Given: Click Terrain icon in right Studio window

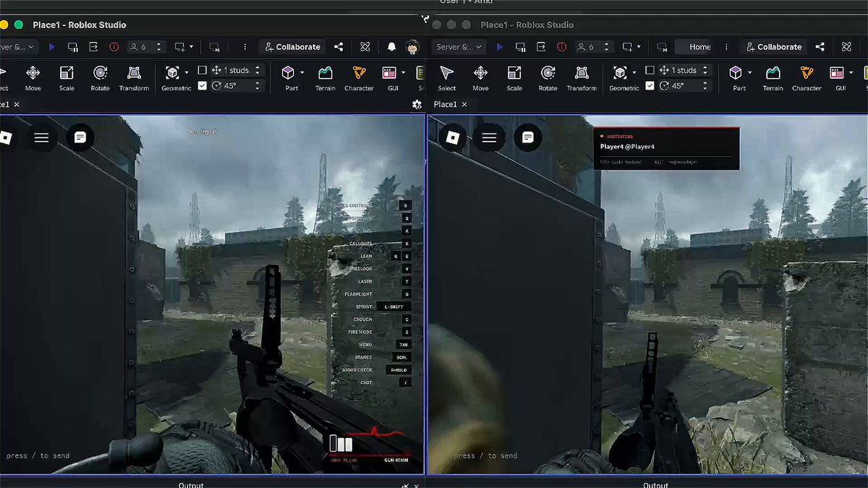Looking at the screenshot, I should click(x=773, y=78).
